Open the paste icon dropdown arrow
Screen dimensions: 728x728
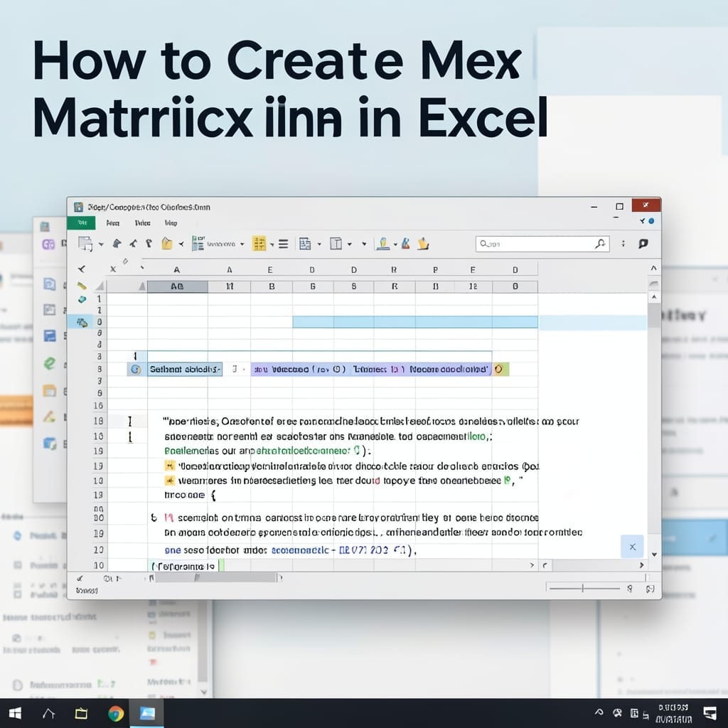click(x=101, y=245)
